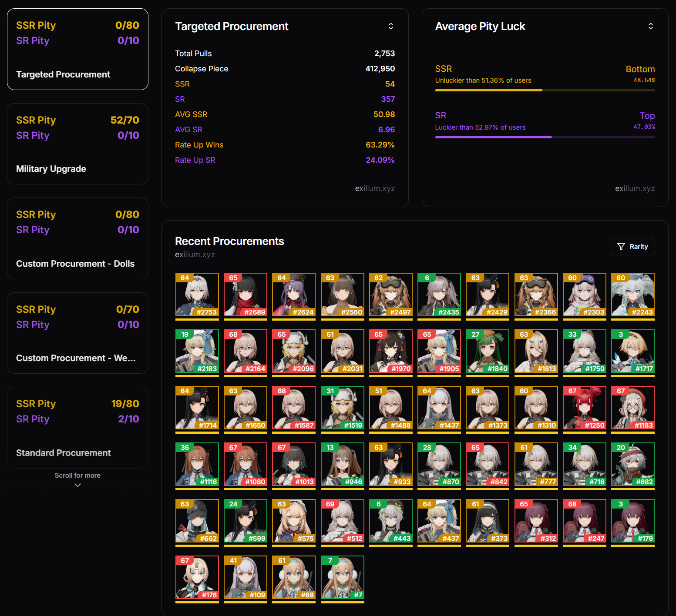Screen dimensions: 676x616
Task: Select the pull #1587 character portrait
Action: (294, 408)
